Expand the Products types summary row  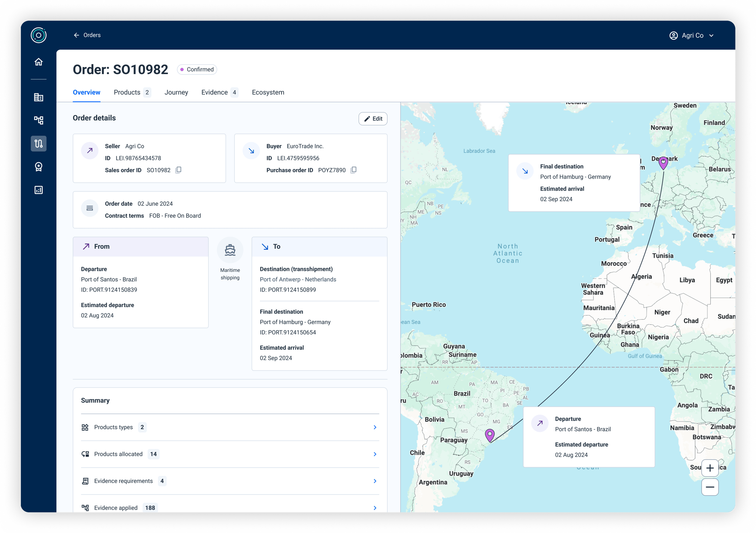point(230,427)
